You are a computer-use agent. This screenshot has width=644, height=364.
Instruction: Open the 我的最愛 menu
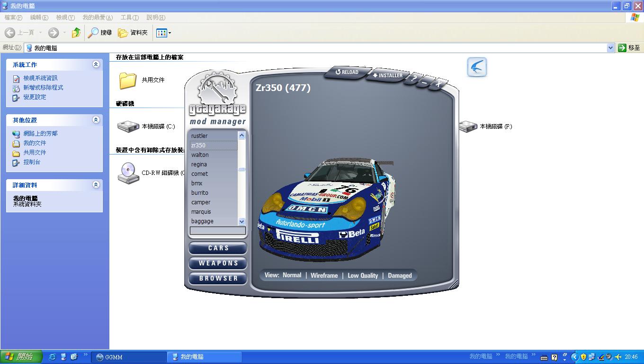click(x=98, y=18)
